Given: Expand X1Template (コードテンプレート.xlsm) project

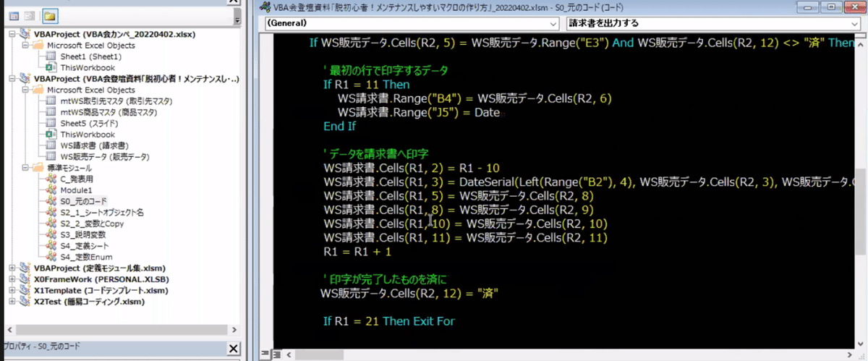Looking at the screenshot, I should [x=12, y=289].
